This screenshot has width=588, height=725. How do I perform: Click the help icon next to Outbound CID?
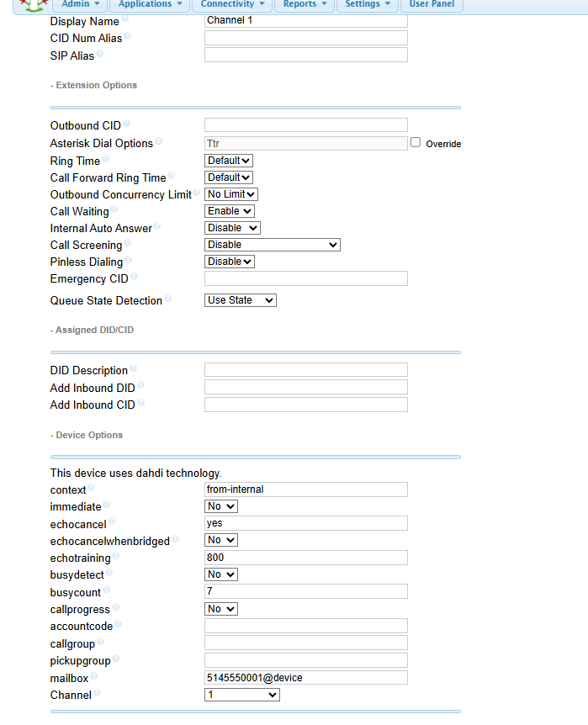click(x=127, y=123)
